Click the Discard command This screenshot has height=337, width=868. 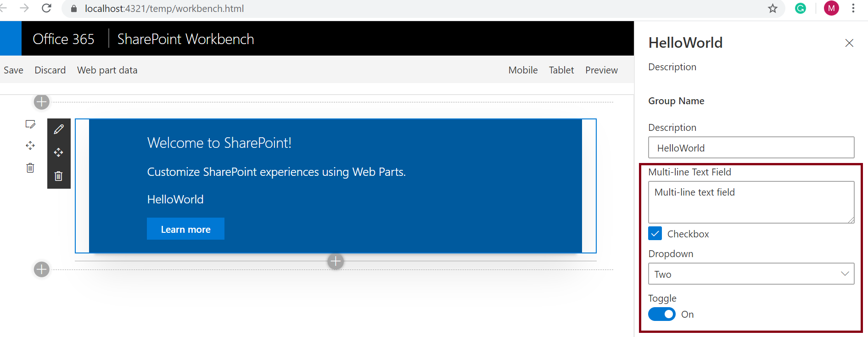pyautogui.click(x=50, y=70)
